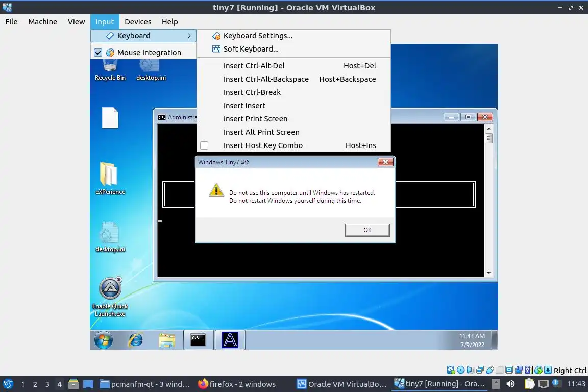Open Windows Explorer from the guest taskbar
Image resolution: width=588 pixels, height=392 pixels.
tap(167, 340)
